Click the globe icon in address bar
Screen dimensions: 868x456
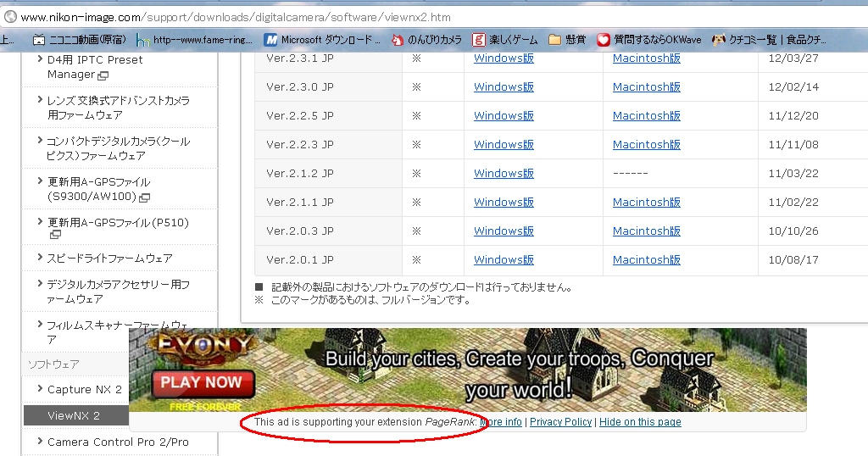click(x=10, y=17)
